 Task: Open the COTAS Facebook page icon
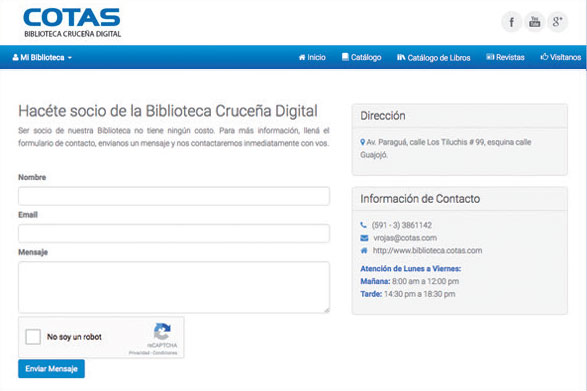511,22
